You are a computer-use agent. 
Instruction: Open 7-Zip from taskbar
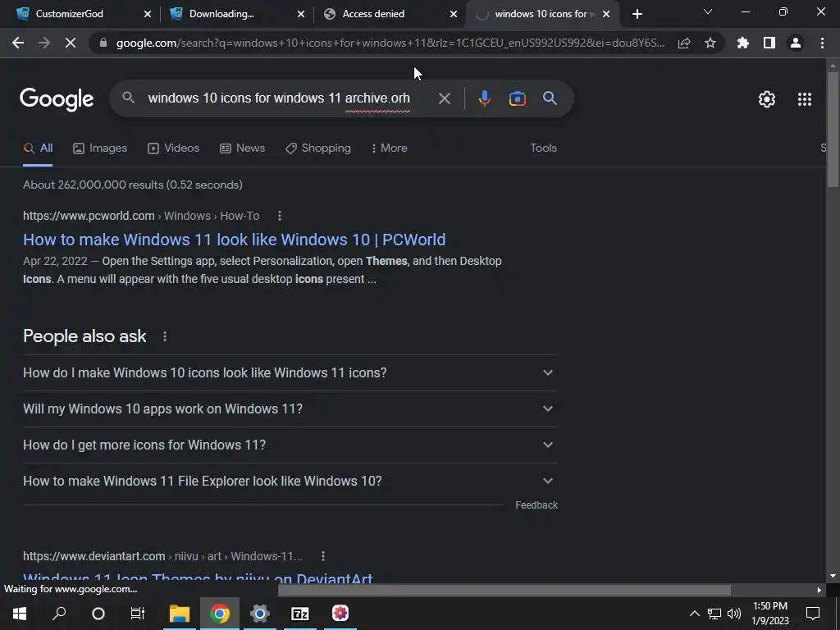point(300,614)
